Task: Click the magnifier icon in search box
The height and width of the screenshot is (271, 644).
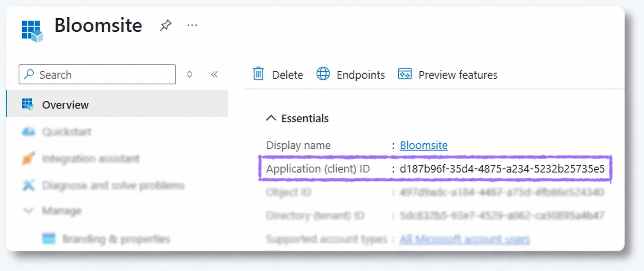Action: tap(29, 74)
